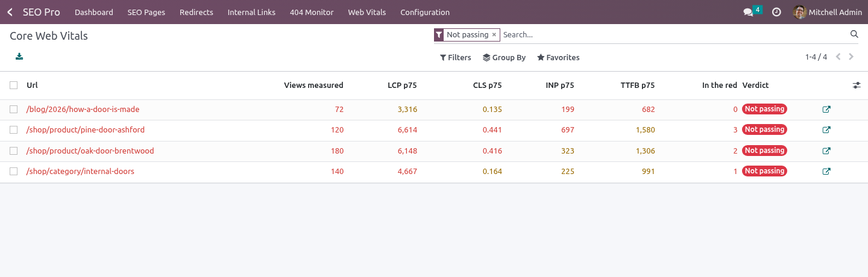
Task: Open external link for how-a-door-is-made row
Action: [x=826, y=110]
